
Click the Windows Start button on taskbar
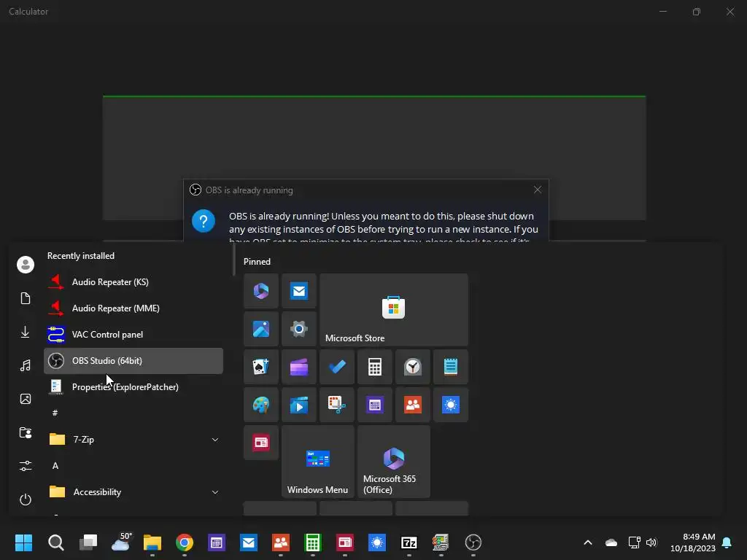tap(23, 542)
